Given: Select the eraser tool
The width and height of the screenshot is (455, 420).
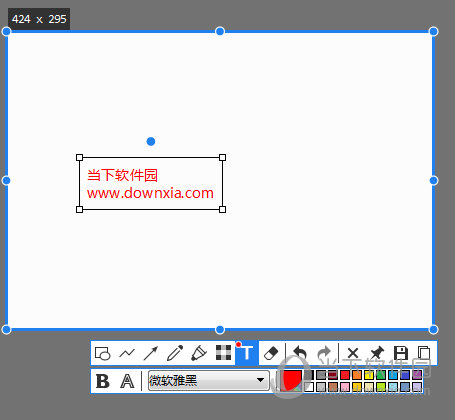Looking at the screenshot, I should (271, 353).
